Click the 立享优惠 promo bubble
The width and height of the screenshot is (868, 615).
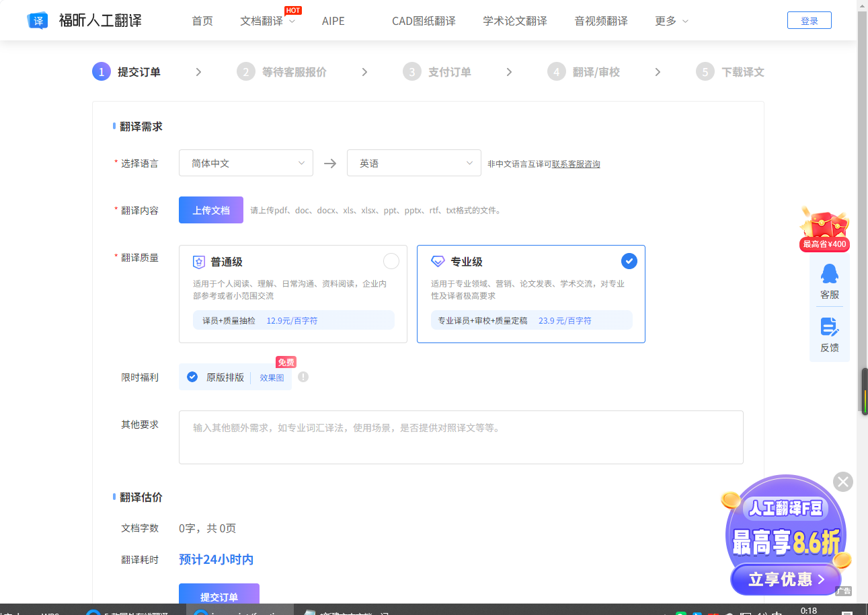coord(785,579)
